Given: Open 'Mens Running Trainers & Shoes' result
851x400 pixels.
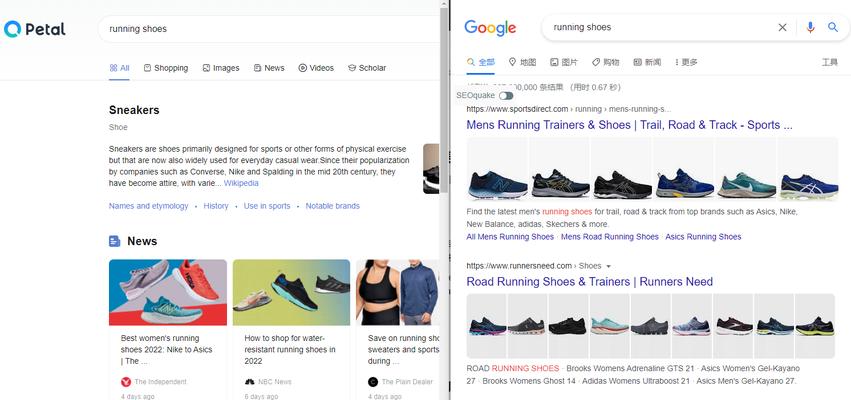Looking at the screenshot, I should coord(630,125).
